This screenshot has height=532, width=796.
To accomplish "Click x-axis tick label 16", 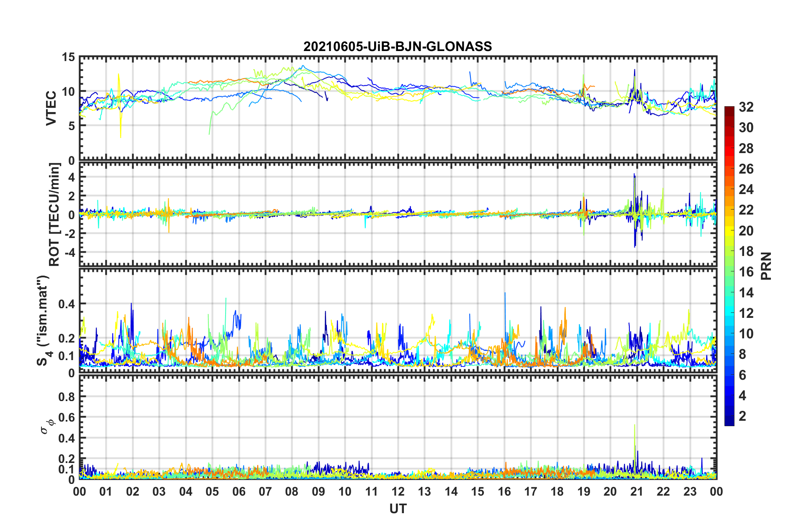I will click(504, 491).
